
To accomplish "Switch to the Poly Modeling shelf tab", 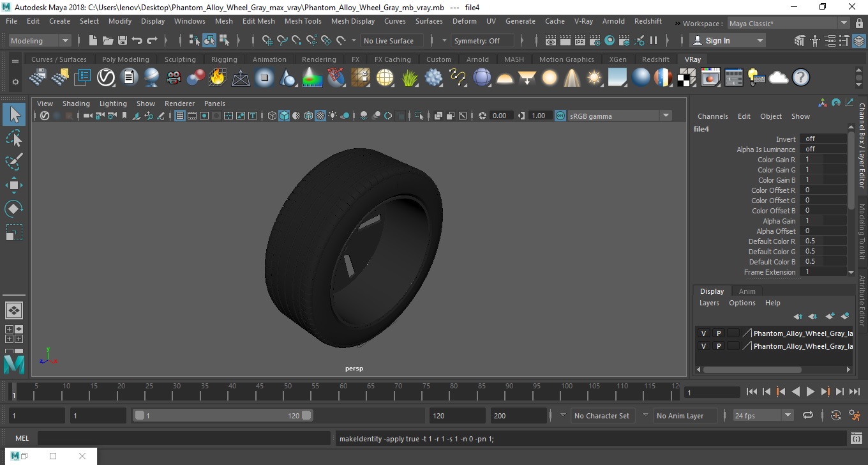I will (125, 59).
